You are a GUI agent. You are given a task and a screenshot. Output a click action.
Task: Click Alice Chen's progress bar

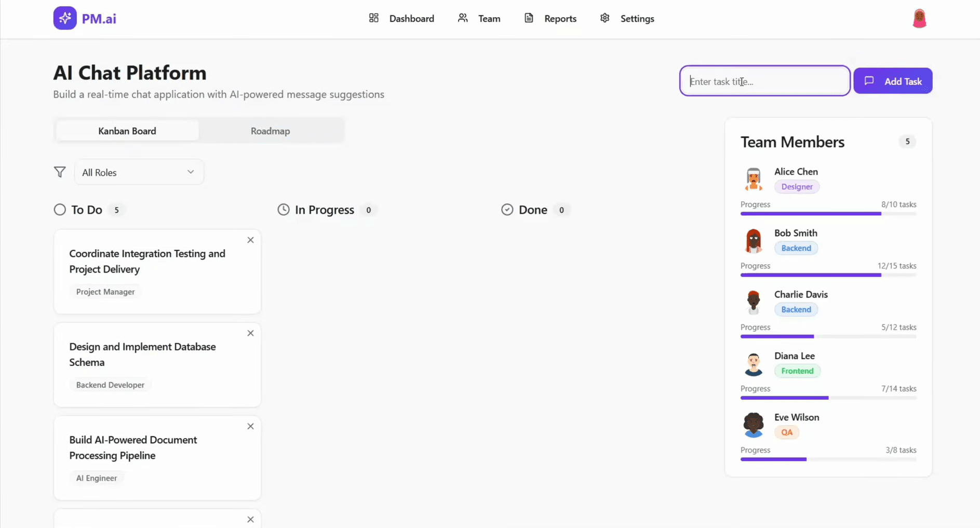[828, 213]
